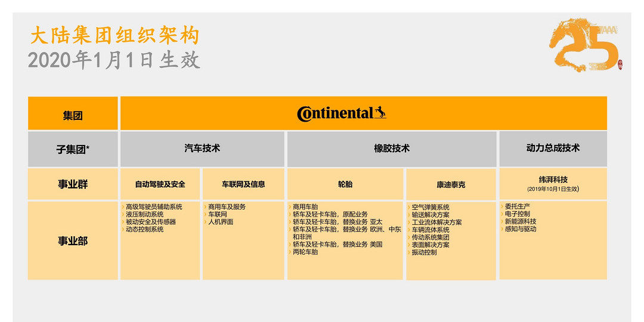Select the 汽车技术 subgroup cell
Image resolution: width=644 pixels, height=322 pixels.
tap(202, 149)
